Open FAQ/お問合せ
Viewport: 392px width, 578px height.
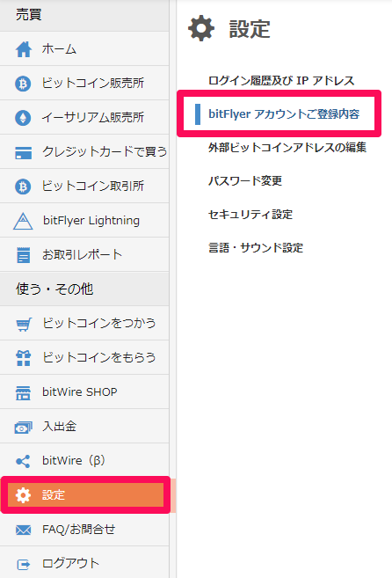[x=84, y=529]
